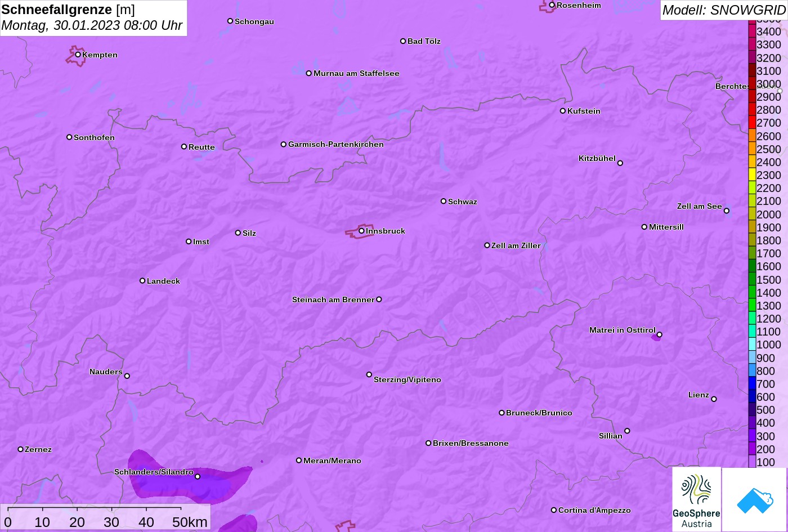Click the Schlanders/Silandro marker dot
This screenshot has width=788, height=532.
pyautogui.click(x=197, y=477)
